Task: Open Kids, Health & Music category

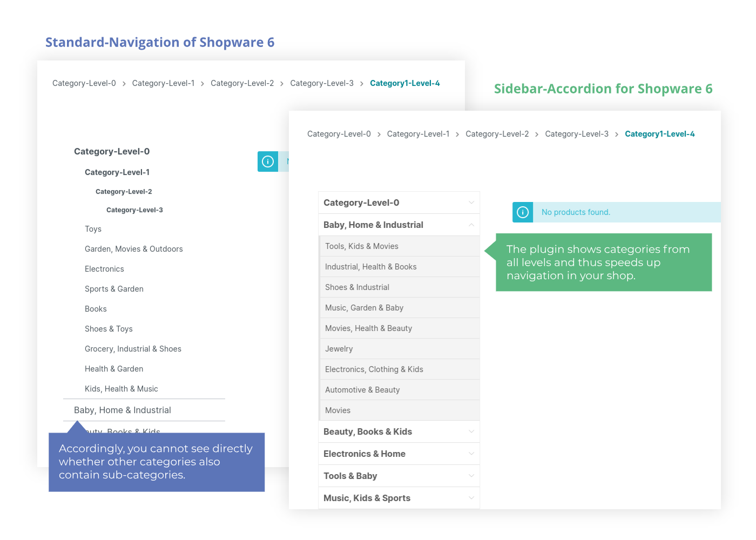Action: click(x=122, y=389)
